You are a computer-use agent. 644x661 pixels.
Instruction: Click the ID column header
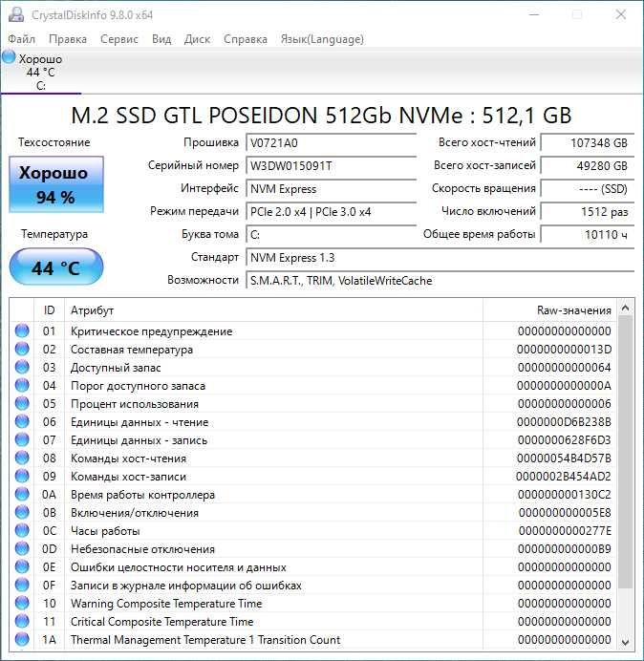[x=49, y=310]
